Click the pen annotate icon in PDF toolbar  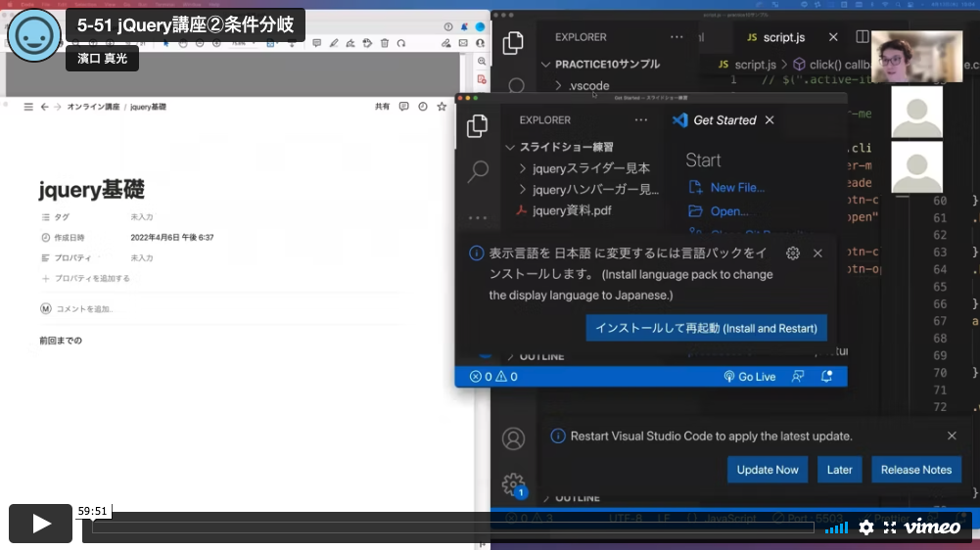point(334,43)
